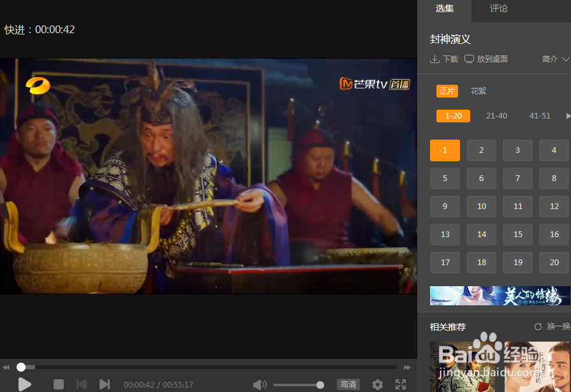Select the 花絮 tab

(478, 91)
